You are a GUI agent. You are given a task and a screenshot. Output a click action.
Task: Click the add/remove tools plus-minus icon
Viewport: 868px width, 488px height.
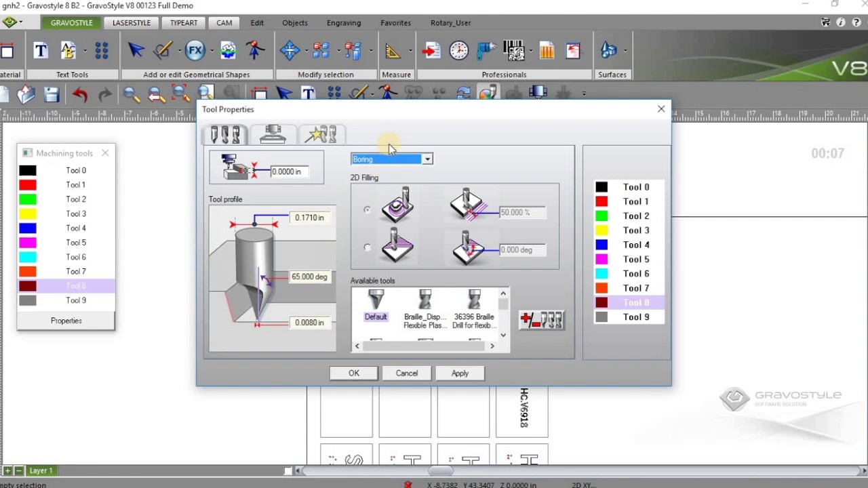point(541,320)
